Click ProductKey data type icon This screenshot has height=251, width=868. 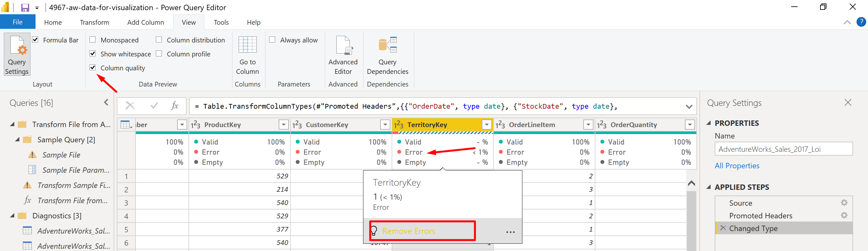pos(195,125)
